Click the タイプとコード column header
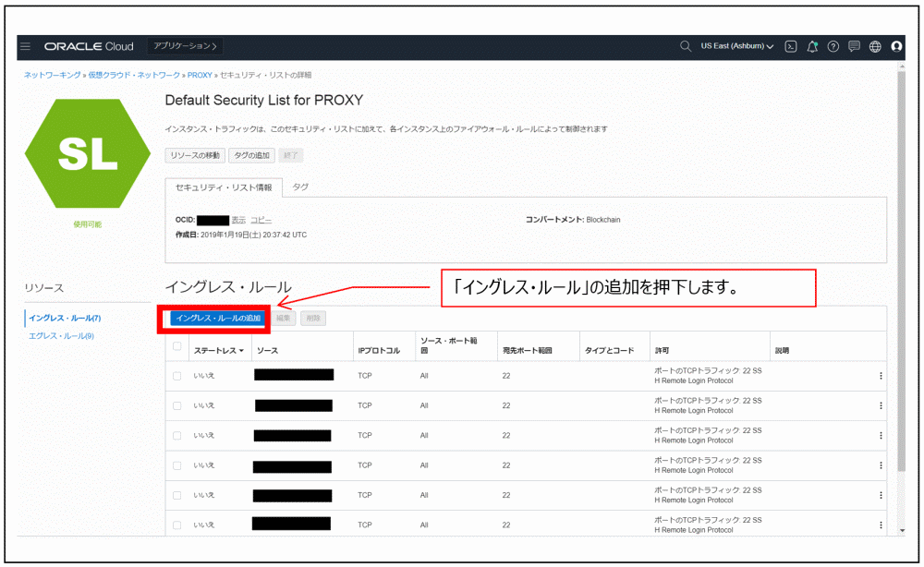The width and height of the screenshot is (924, 567). click(609, 350)
